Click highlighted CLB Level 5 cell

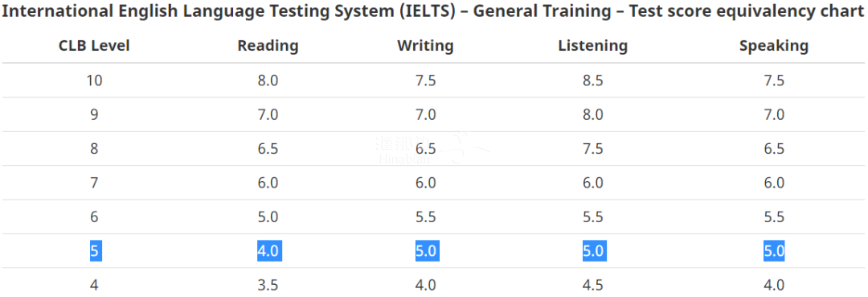[95, 251]
